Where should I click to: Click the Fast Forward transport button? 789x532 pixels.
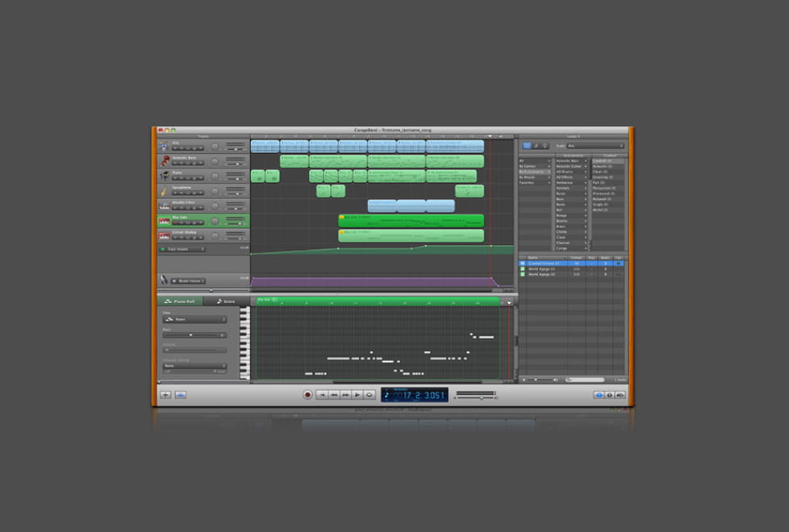pyautogui.click(x=345, y=395)
